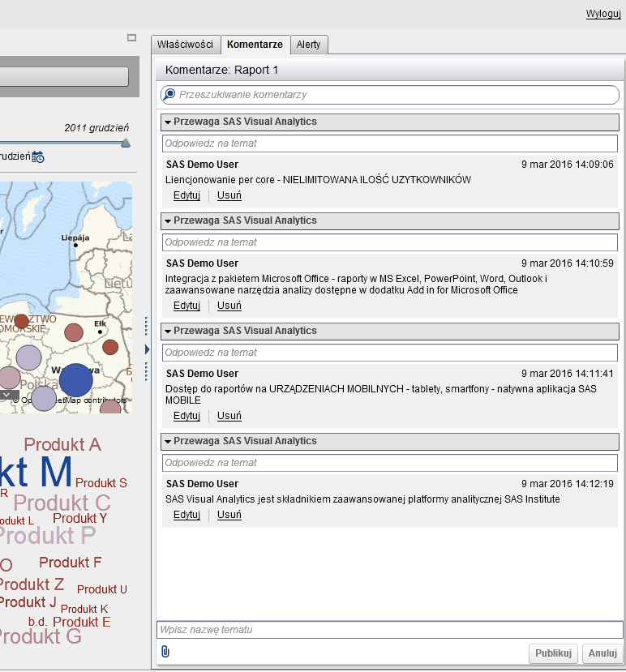This screenshot has height=672, width=626.
Task: Collapse the topic posted at 14:12:19
Action: click(x=168, y=442)
